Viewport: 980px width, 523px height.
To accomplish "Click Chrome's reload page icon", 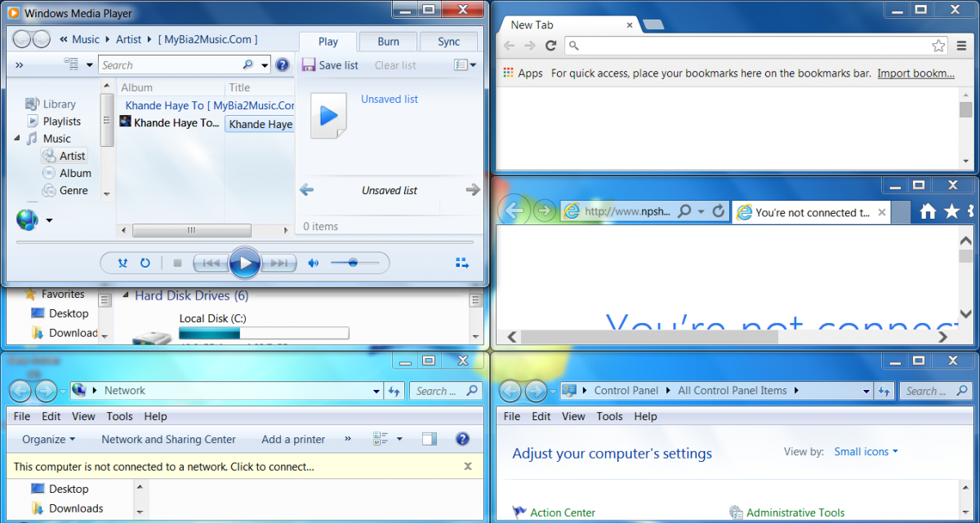I will (x=551, y=46).
